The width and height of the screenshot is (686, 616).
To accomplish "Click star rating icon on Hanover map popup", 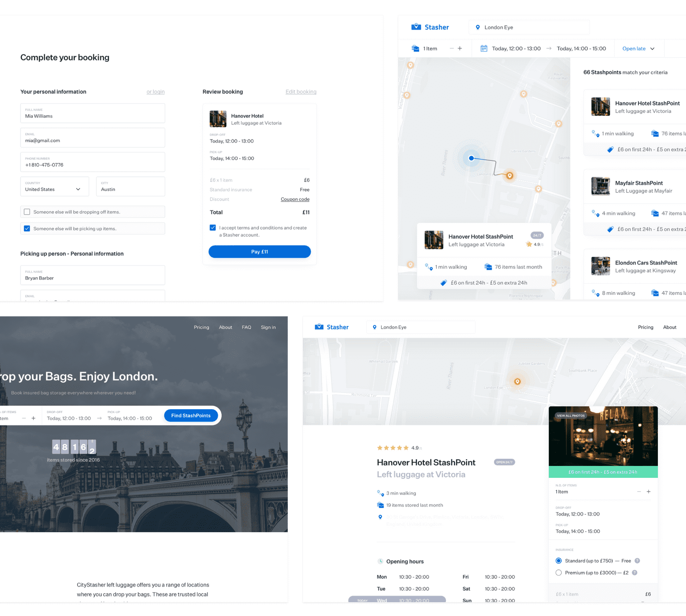I will [x=529, y=244].
